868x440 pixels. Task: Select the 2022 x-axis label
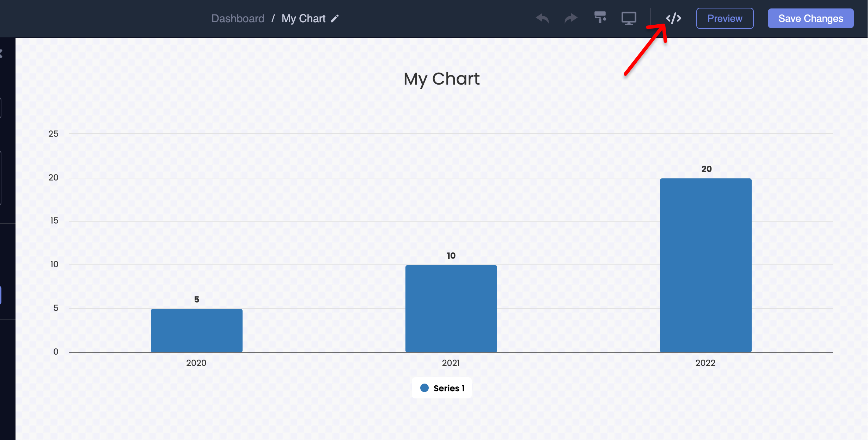tap(705, 363)
